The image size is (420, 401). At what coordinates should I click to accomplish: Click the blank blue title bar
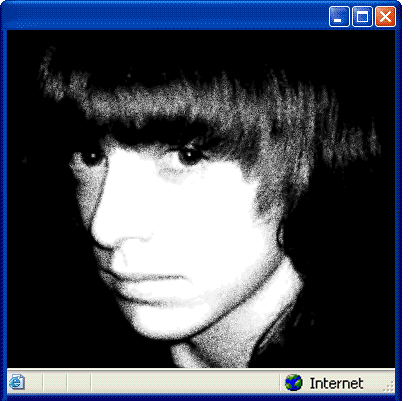tap(167, 16)
